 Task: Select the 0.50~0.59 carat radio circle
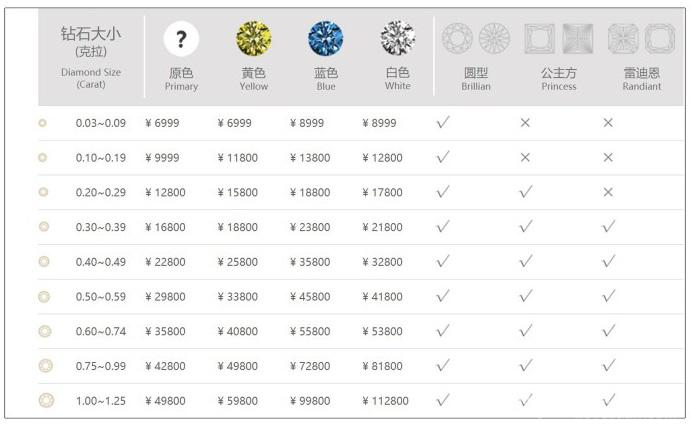tap(44, 296)
